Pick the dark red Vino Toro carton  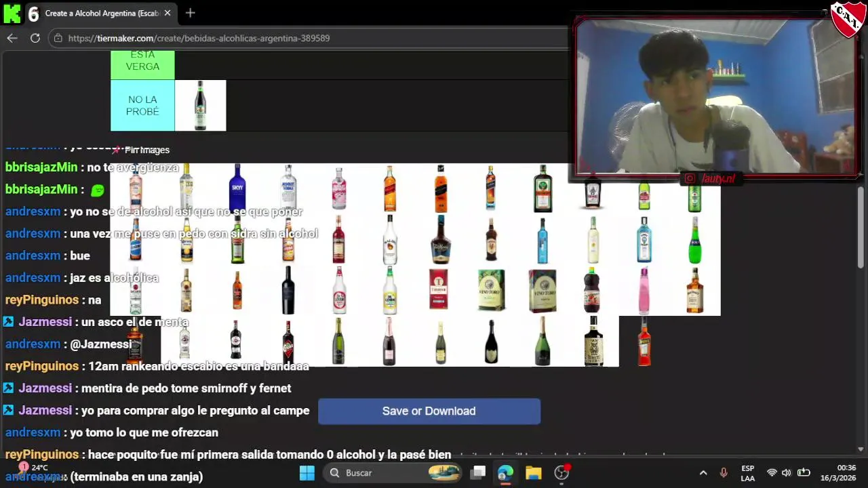tap(542, 290)
